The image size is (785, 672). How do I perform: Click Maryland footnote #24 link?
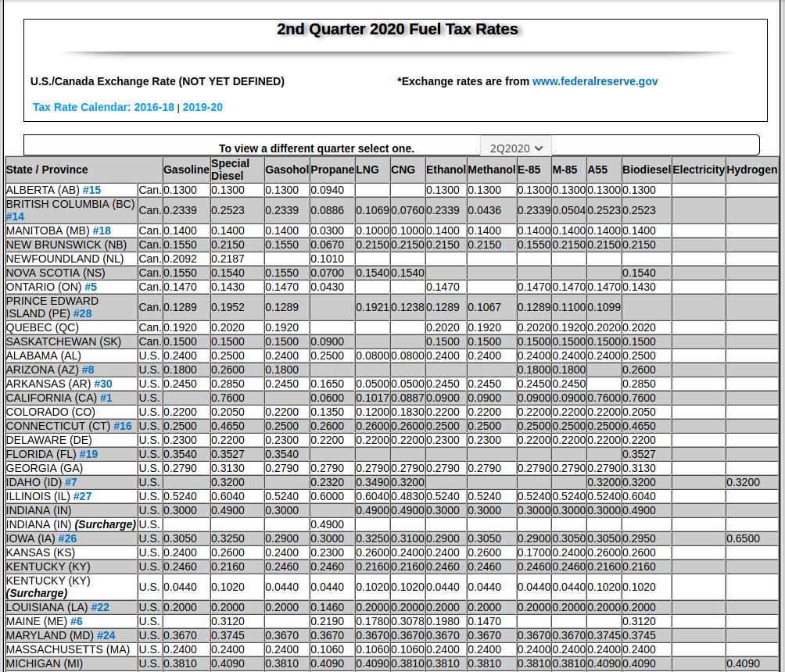[106, 635]
